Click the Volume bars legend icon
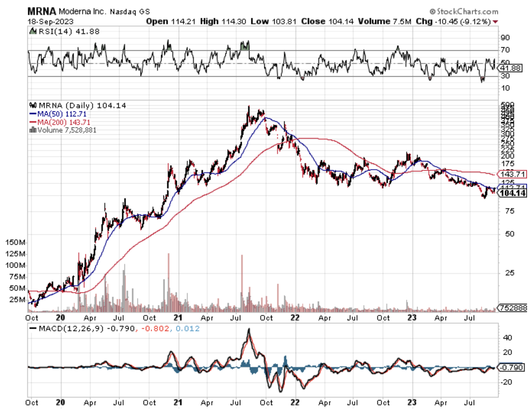 32,130
